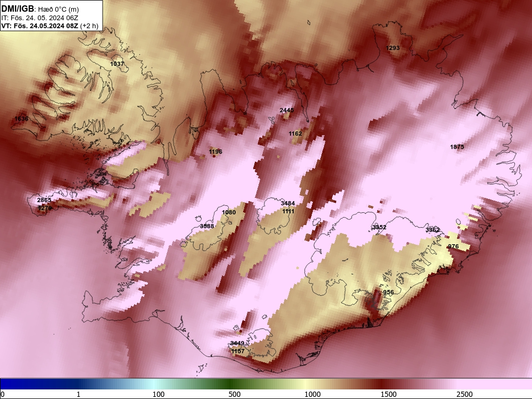Select the 956 height label
Viewport: 532px width, 399px height.
(388, 292)
